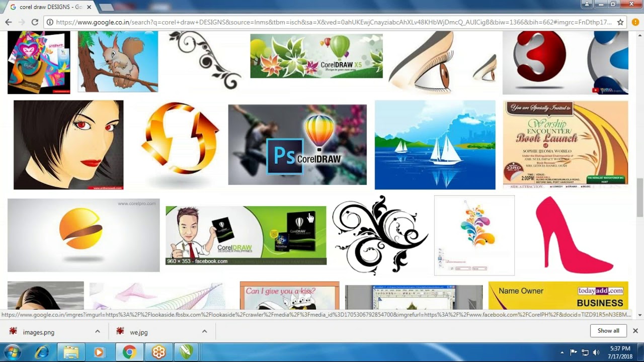Viewport: 644px width, 362px height.
Task: Open Chrome menu three-dots icon
Action: (634, 22)
